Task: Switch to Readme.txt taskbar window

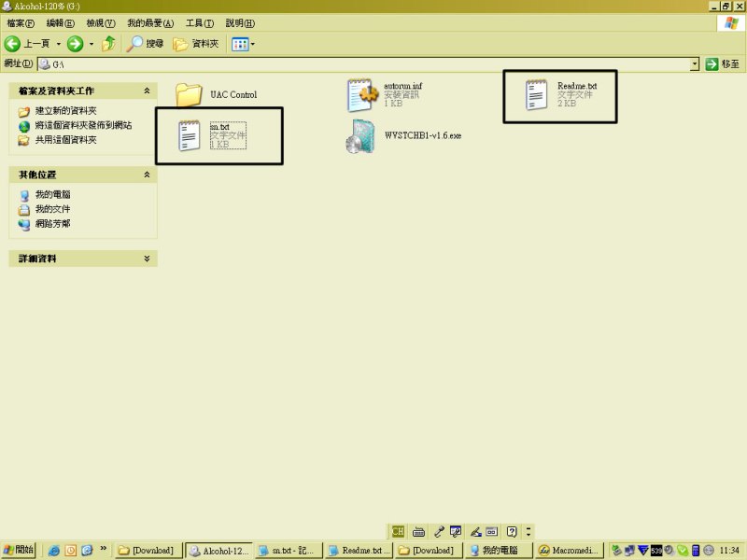Action: [x=359, y=551]
